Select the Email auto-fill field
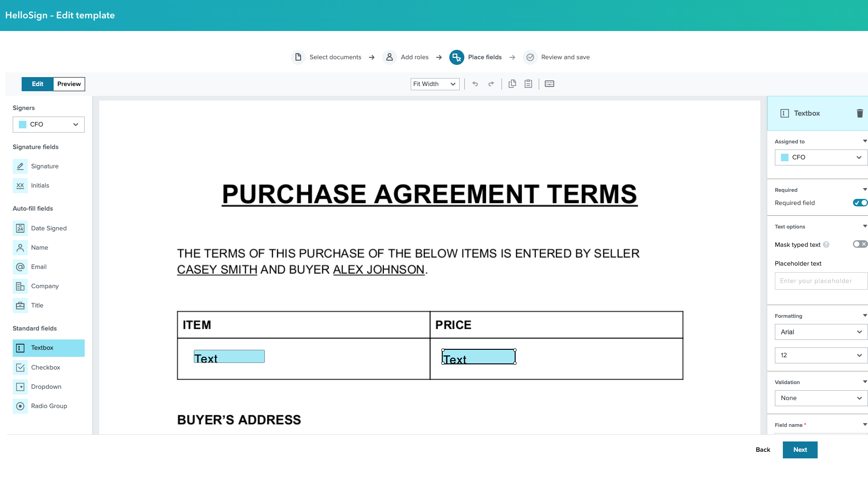868x488 pixels. (x=39, y=267)
